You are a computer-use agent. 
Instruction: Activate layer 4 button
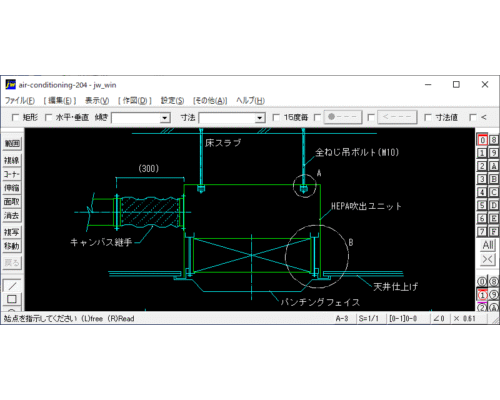point(482,192)
